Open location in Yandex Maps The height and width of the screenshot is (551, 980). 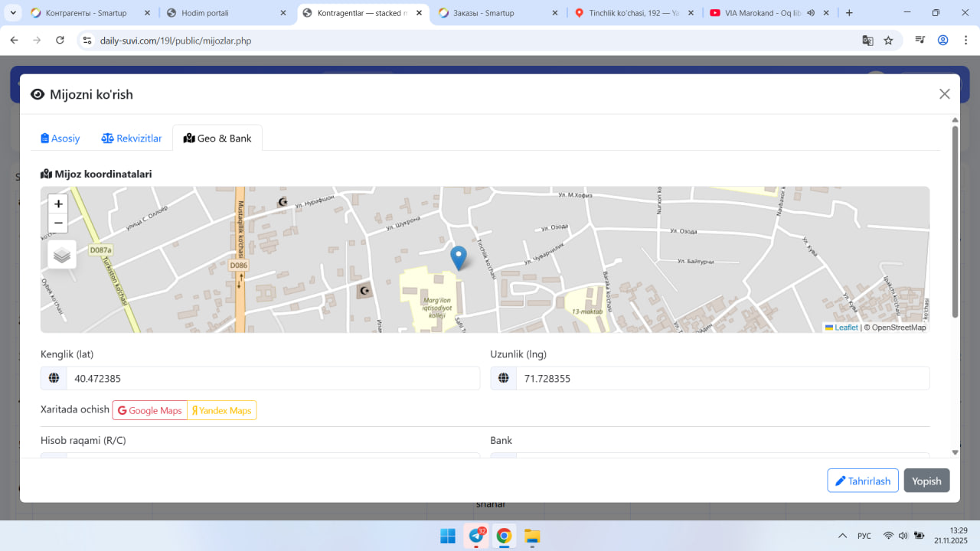[x=222, y=410]
